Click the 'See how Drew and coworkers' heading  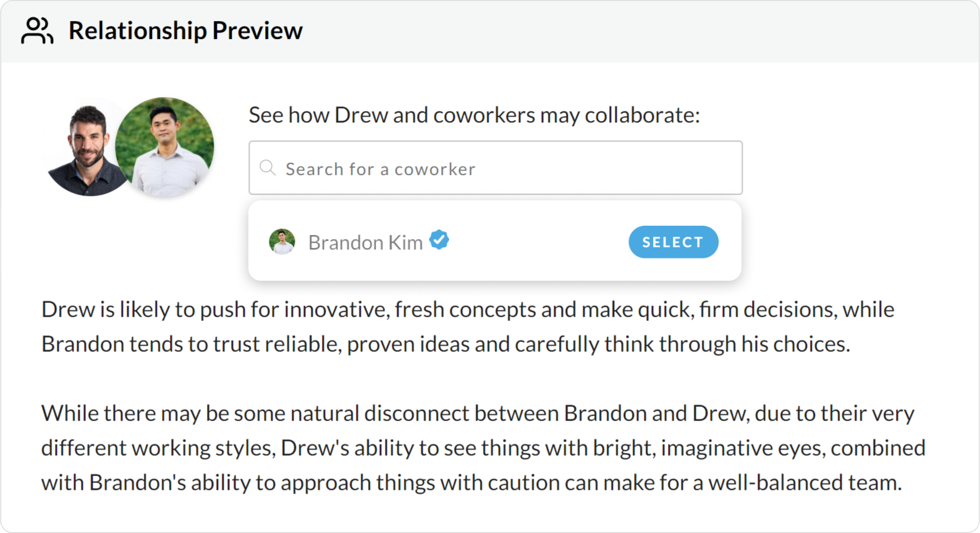pos(474,115)
